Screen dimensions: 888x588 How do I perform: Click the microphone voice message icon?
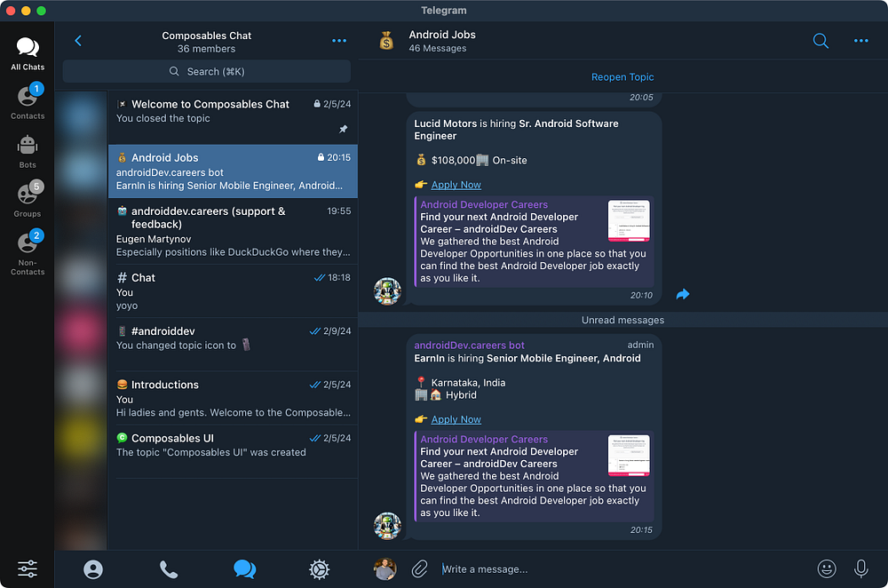click(860, 568)
